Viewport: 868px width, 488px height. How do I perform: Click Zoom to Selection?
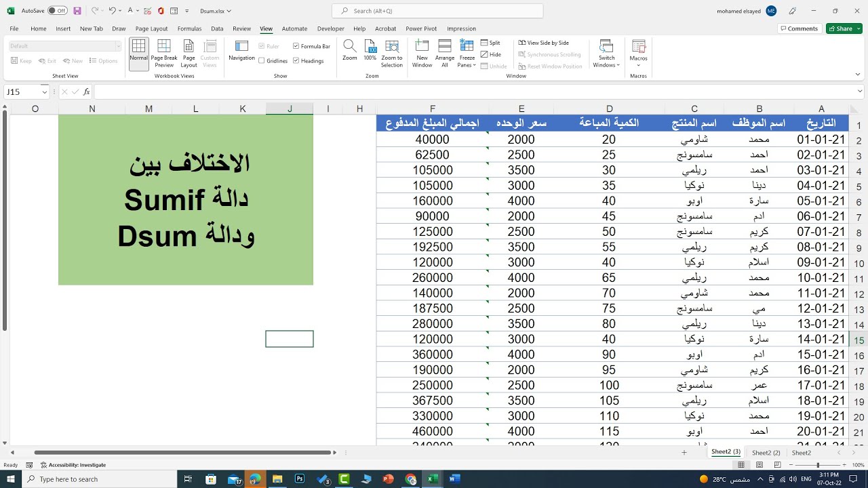pyautogui.click(x=392, y=53)
